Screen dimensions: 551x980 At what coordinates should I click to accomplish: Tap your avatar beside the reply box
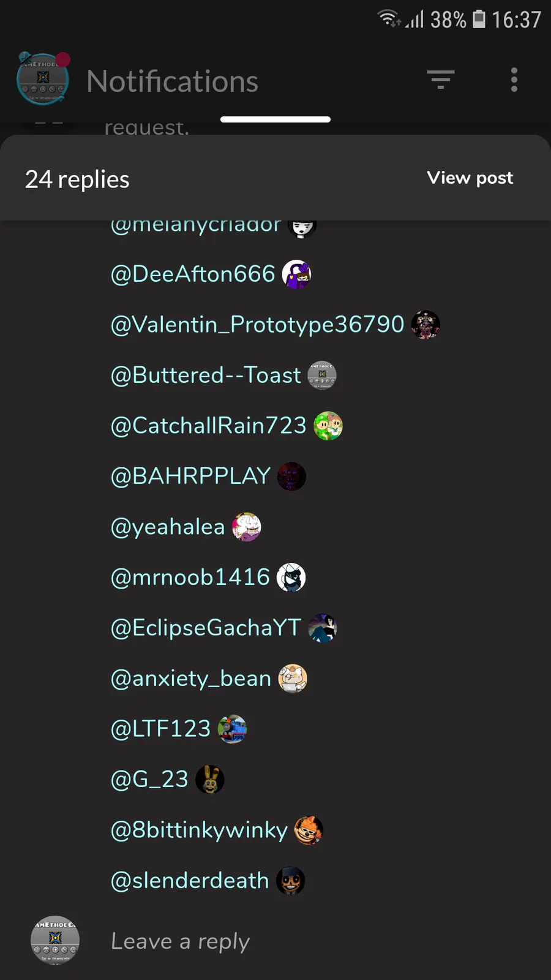[x=55, y=940]
